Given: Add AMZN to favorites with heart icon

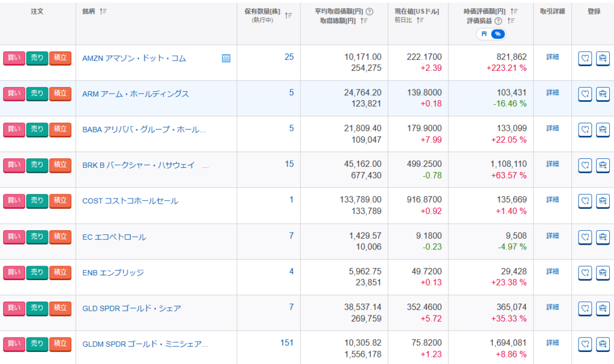Looking at the screenshot, I should pos(585,58).
